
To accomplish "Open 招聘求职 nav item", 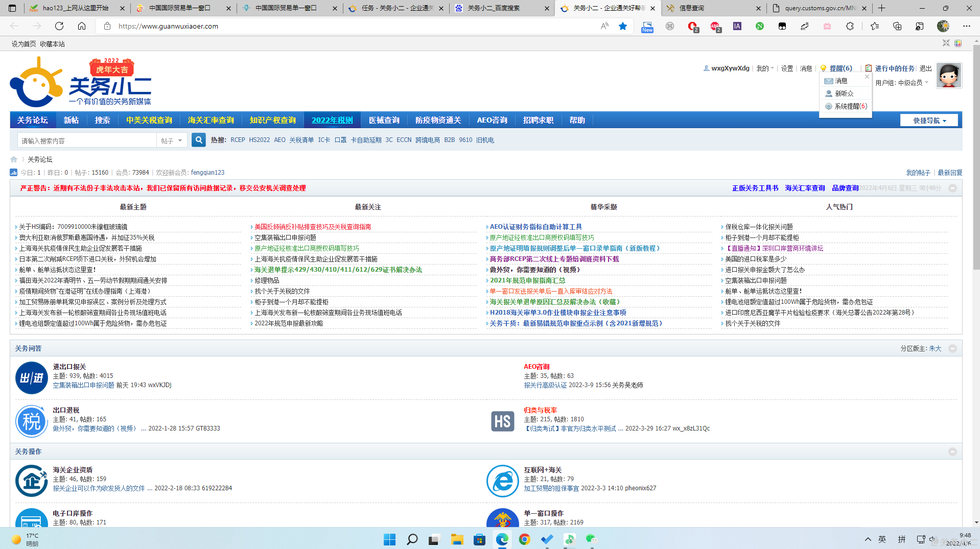I will click(x=538, y=120).
